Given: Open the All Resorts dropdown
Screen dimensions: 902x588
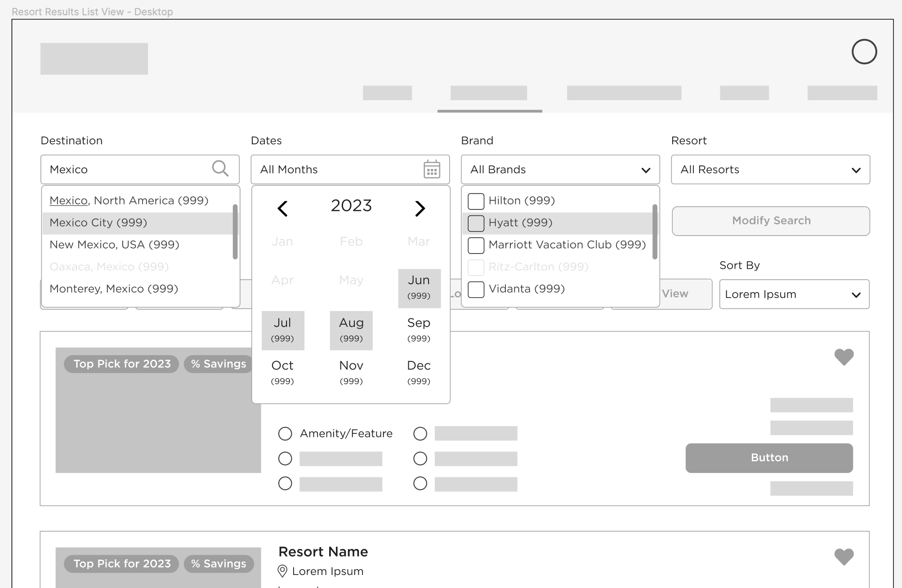Looking at the screenshot, I should coord(770,169).
